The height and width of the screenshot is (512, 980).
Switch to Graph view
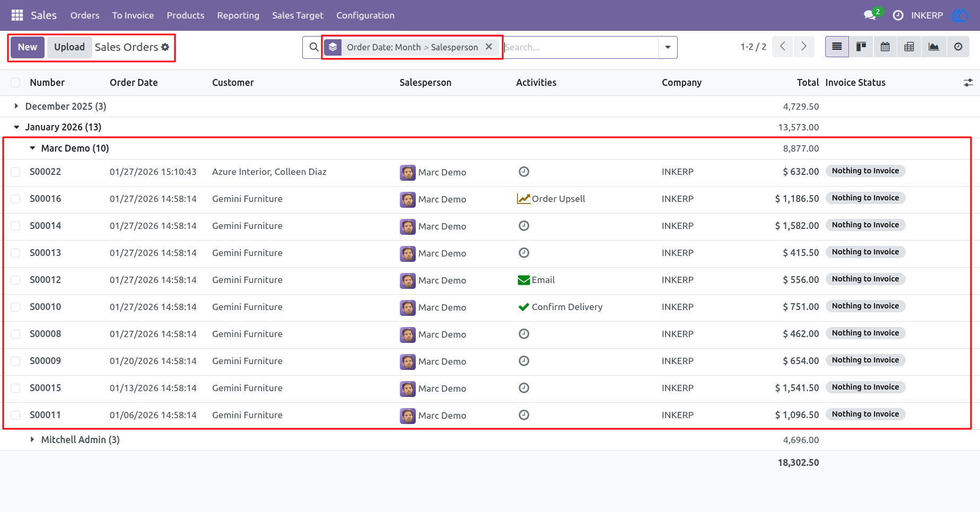tap(933, 47)
